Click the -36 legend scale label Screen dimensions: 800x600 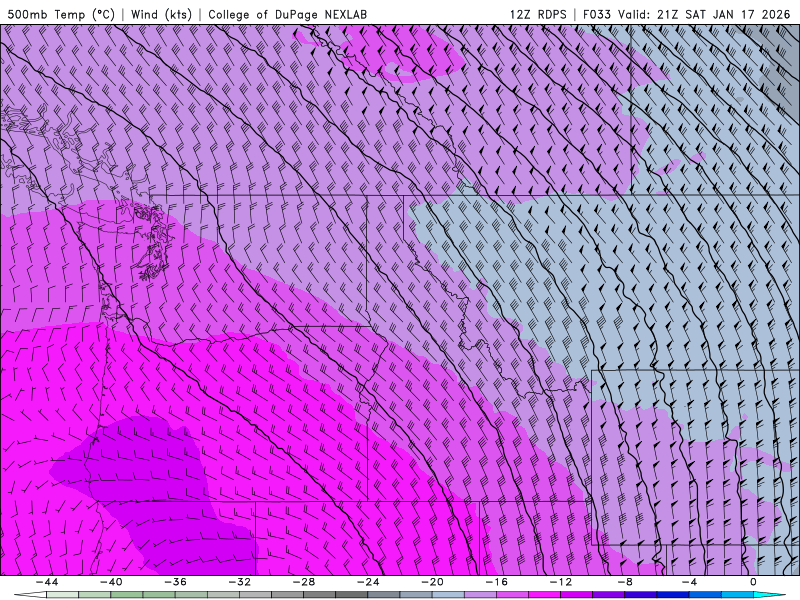point(175,582)
